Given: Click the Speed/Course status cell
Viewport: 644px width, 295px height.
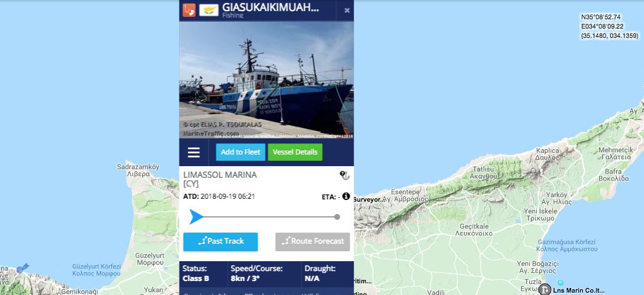Looking at the screenshot, I should coord(263,273).
